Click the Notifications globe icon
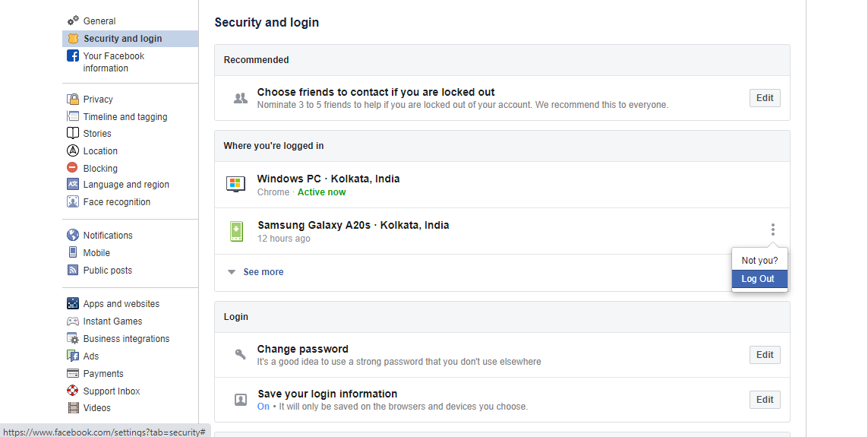The height and width of the screenshot is (437, 868). pyautogui.click(x=73, y=236)
